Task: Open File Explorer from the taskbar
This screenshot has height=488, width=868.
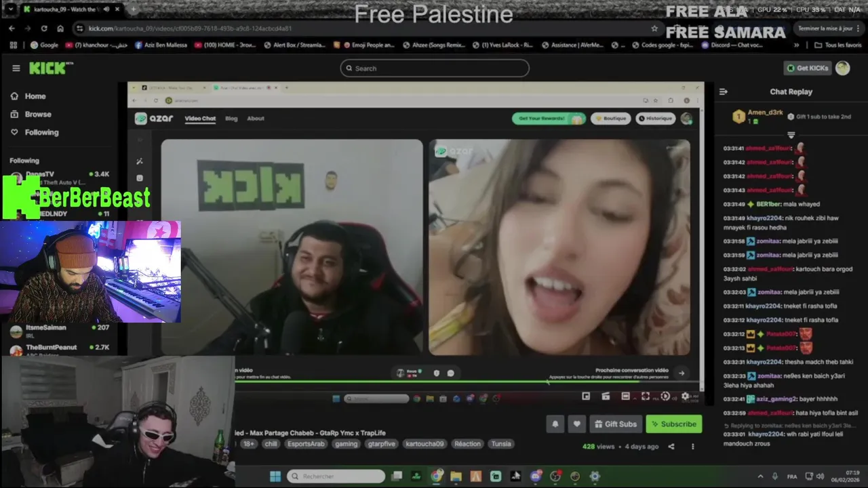Action: pyautogui.click(x=456, y=476)
